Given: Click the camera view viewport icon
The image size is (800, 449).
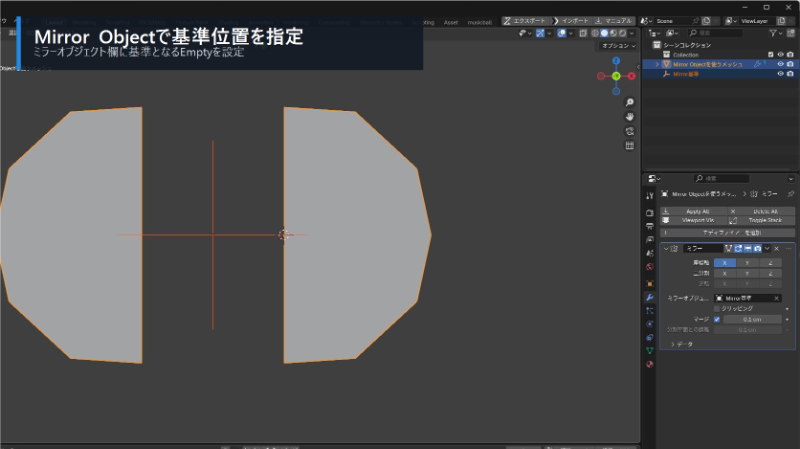Looking at the screenshot, I should (x=630, y=131).
